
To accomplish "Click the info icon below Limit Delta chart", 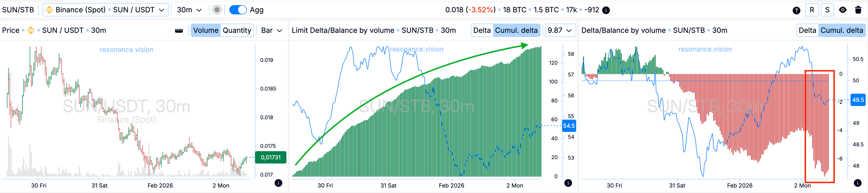I will (568, 183).
